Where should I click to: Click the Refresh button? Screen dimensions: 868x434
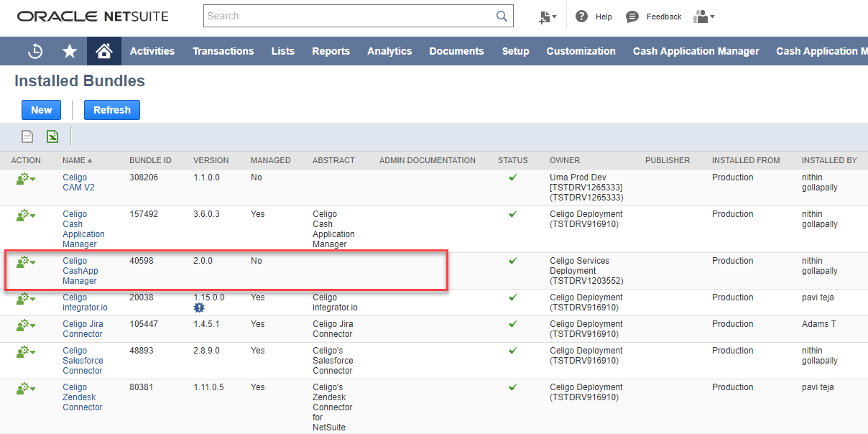tap(112, 110)
